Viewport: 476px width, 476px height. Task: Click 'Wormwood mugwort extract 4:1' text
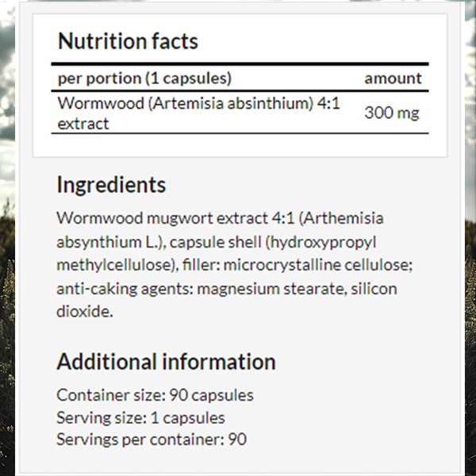(x=176, y=218)
